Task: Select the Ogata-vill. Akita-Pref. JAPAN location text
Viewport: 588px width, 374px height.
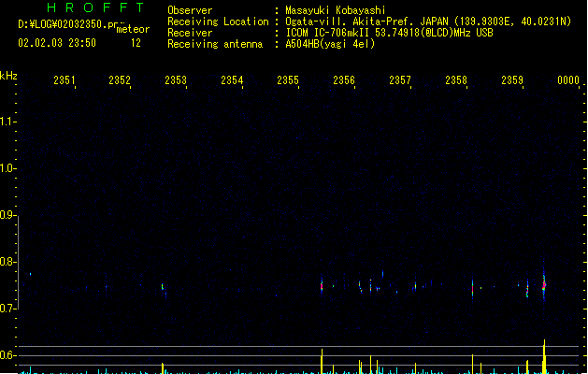Action: click(x=428, y=22)
